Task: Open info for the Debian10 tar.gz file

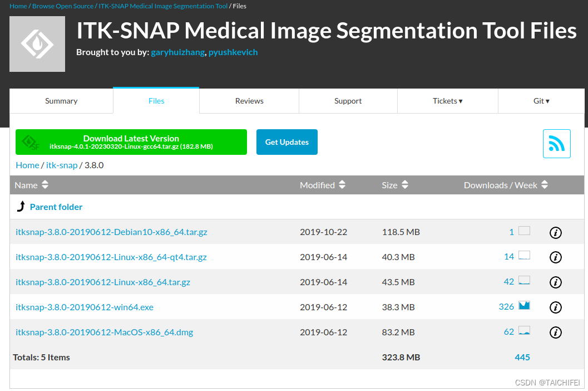Action: click(555, 232)
